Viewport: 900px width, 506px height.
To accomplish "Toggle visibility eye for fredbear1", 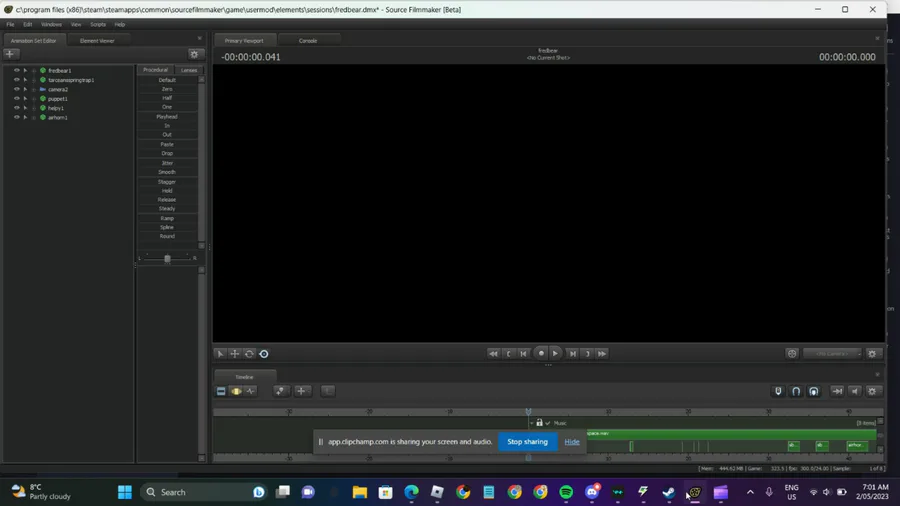I will tap(17, 71).
